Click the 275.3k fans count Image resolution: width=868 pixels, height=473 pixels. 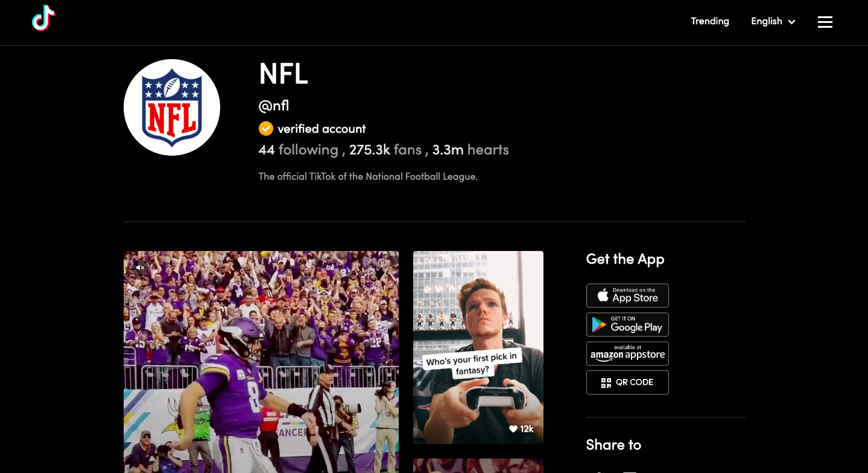tap(385, 150)
